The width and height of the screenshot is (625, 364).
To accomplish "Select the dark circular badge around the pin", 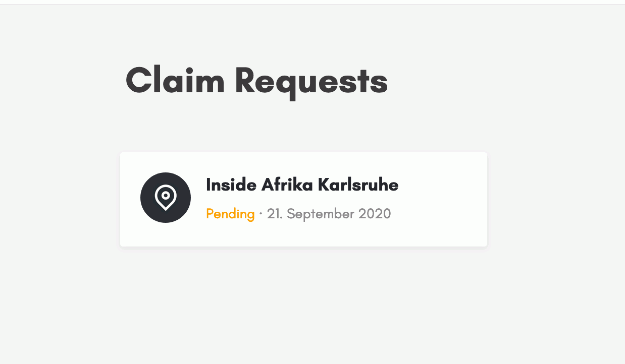I will [x=166, y=198].
